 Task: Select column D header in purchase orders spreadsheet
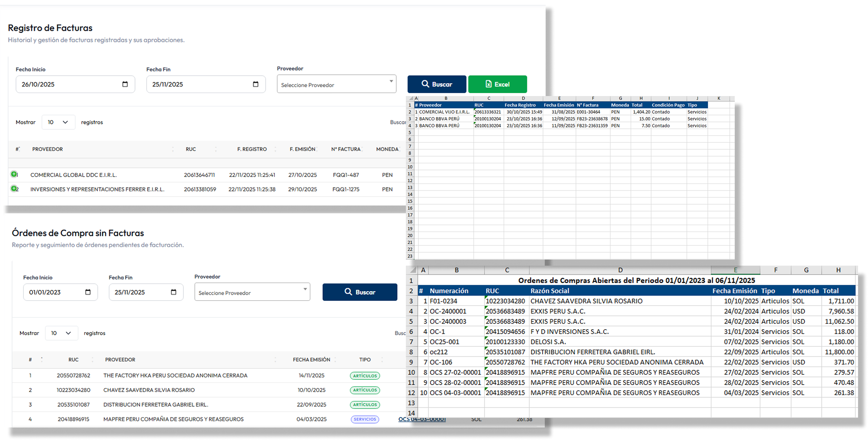pos(620,270)
